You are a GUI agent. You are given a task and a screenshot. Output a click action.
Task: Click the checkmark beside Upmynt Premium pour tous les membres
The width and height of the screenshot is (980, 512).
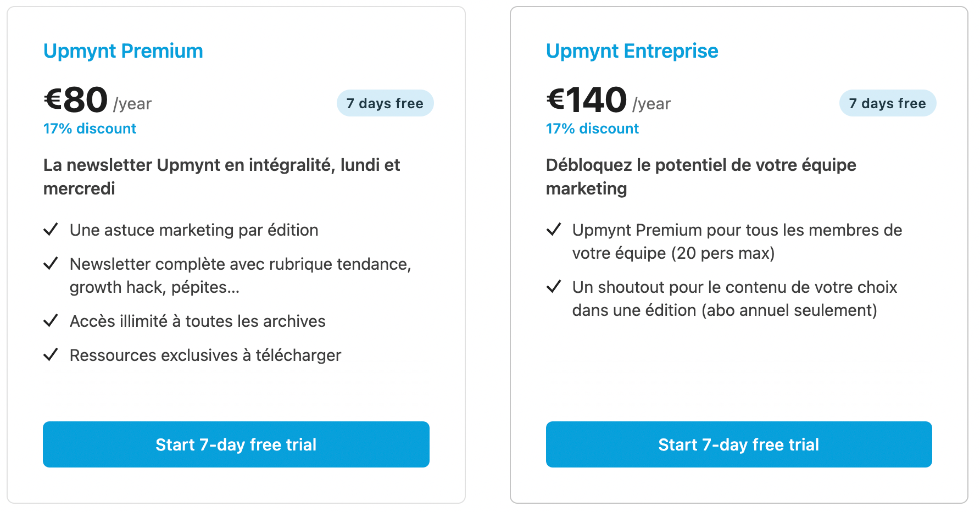554,230
